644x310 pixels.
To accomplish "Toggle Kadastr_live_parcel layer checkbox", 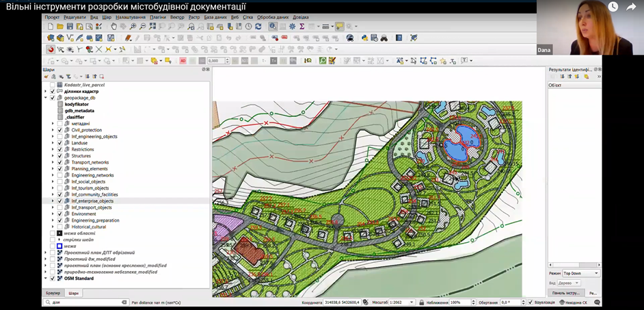I will pos(52,85).
